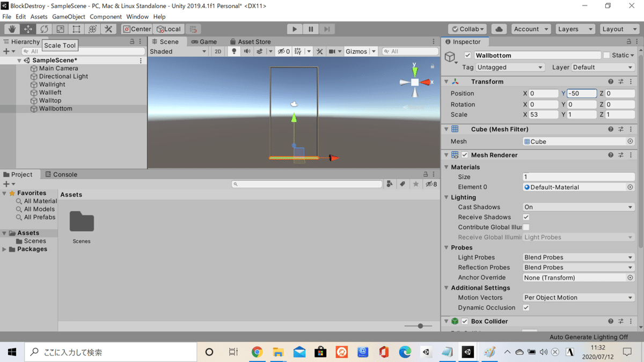Select the Hand tool
644x362 pixels.
(12, 29)
